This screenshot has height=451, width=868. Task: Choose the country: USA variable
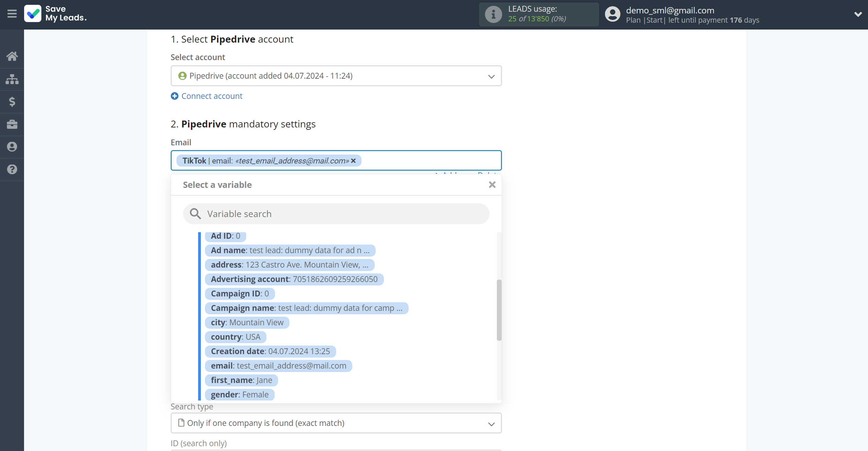click(236, 337)
